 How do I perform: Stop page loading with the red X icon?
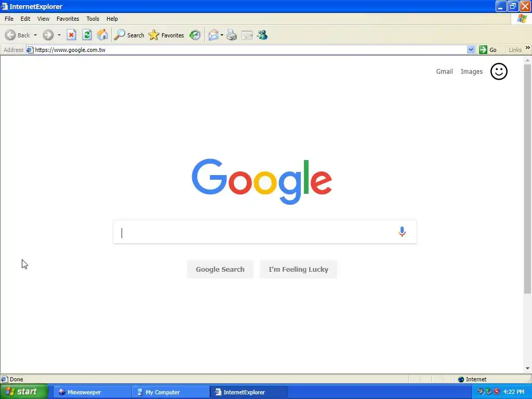pyautogui.click(x=71, y=35)
